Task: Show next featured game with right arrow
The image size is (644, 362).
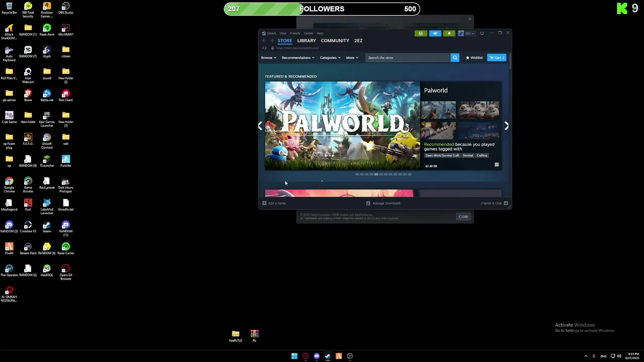Action: coord(506,126)
